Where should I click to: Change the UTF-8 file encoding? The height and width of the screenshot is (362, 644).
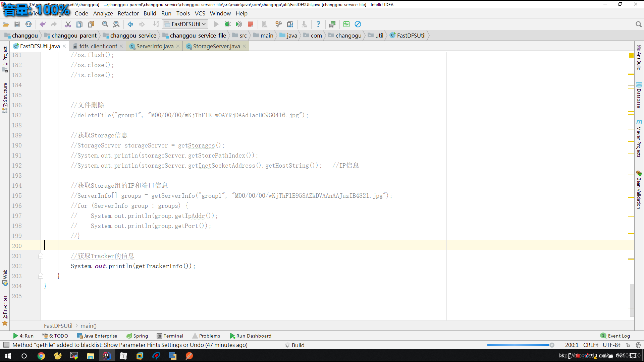611,345
